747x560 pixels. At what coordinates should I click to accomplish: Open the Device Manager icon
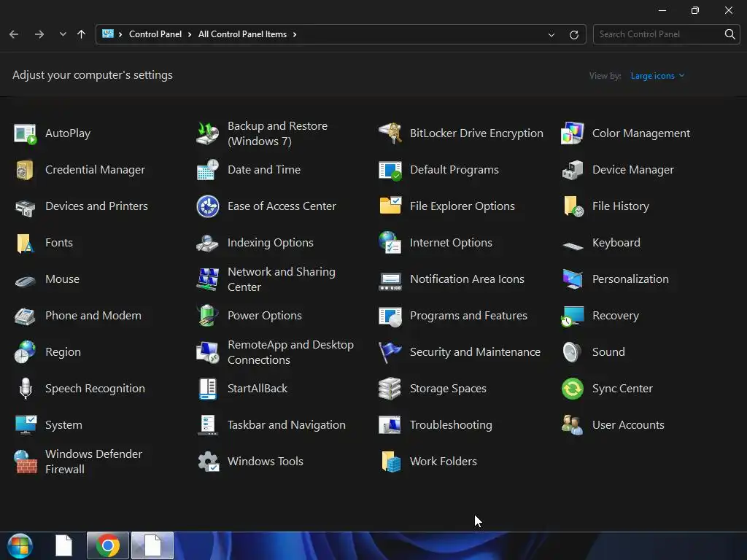pyautogui.click(x=573, y=170)
